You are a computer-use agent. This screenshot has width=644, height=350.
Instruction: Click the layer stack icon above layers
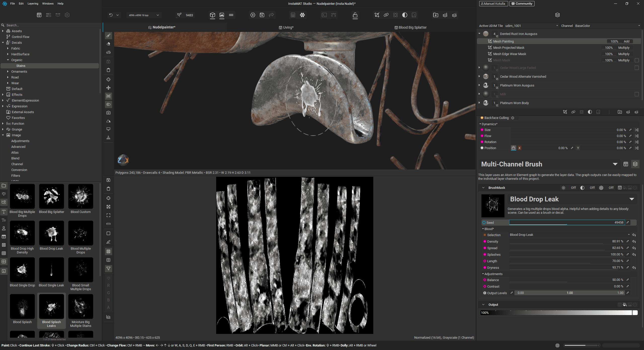[x=557, y=15]
